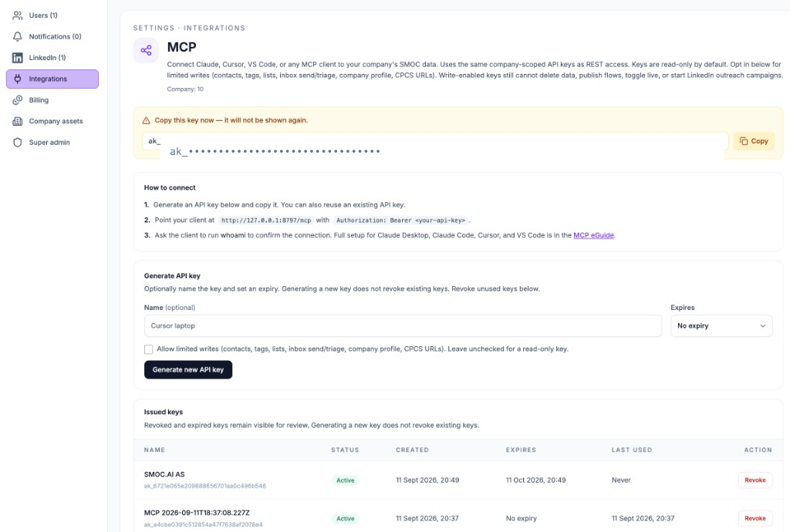Click the 11 Oct 2026, 20:49 expiry
This screenshot has width=790, height=532.
tap(535, 480)
